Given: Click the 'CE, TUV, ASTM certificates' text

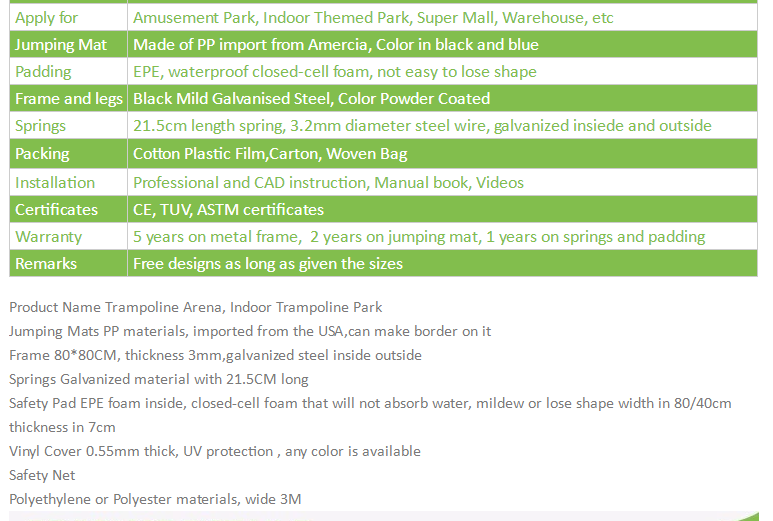Looking at the screenshot, I should pyautogui.click(x=228, y=210).
